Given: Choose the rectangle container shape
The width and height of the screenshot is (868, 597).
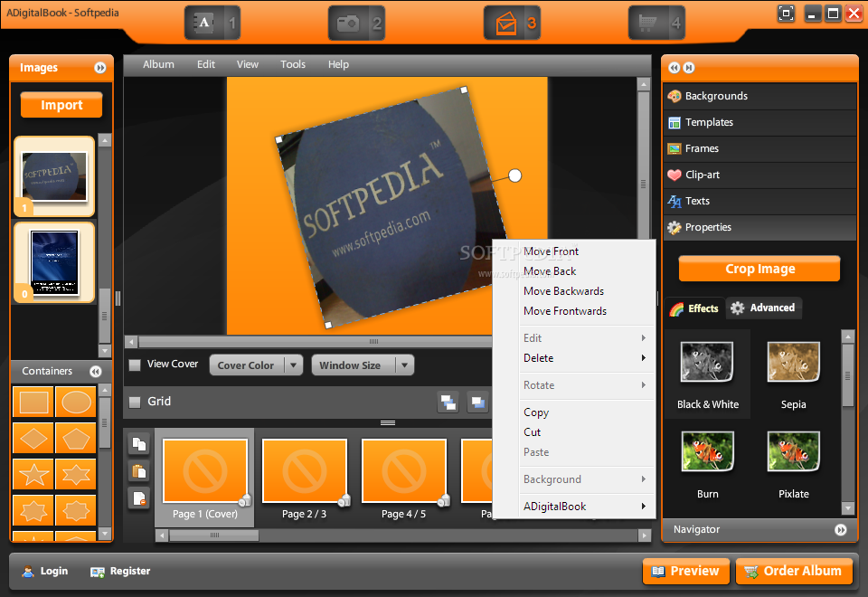Looking at the screenshot, I should (33, 402).
